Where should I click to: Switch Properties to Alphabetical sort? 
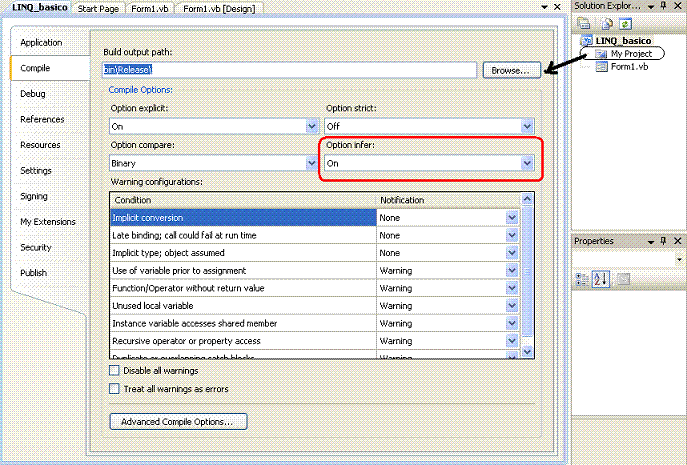click(601, 279)
